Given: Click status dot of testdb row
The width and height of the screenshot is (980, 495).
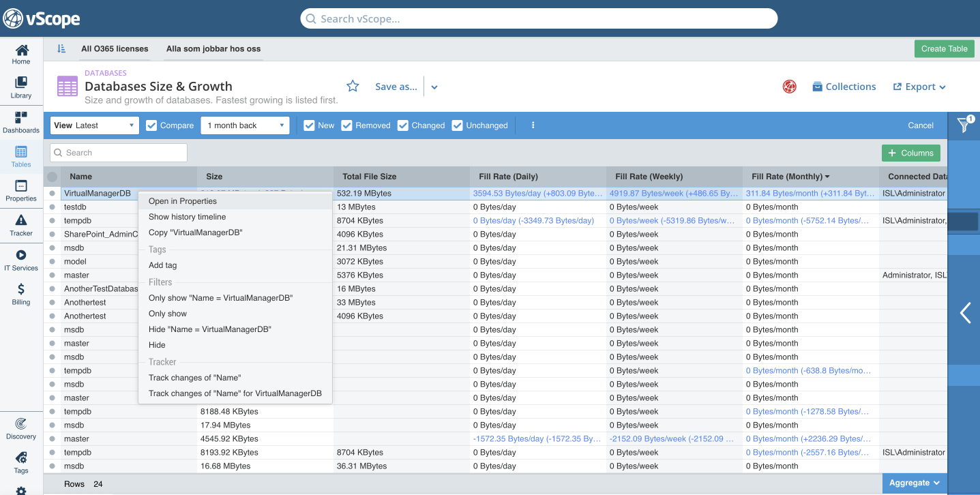Looking at the screenshot, I should [52, 207].
